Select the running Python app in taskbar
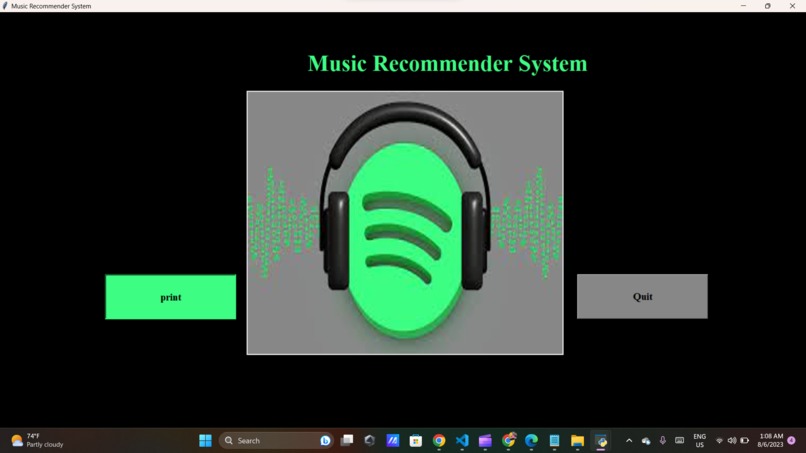 coord(600,441)
